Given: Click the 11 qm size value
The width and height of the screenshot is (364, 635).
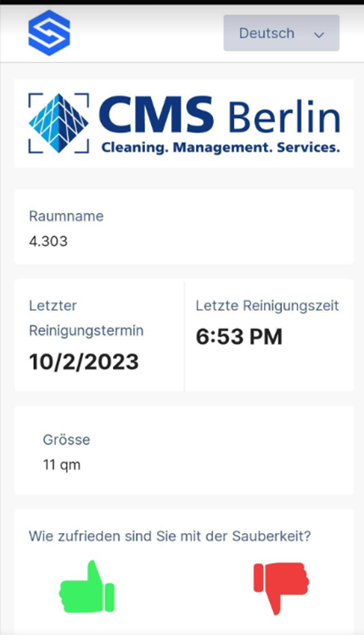Looking at the screenshot, I should [62, 465].
